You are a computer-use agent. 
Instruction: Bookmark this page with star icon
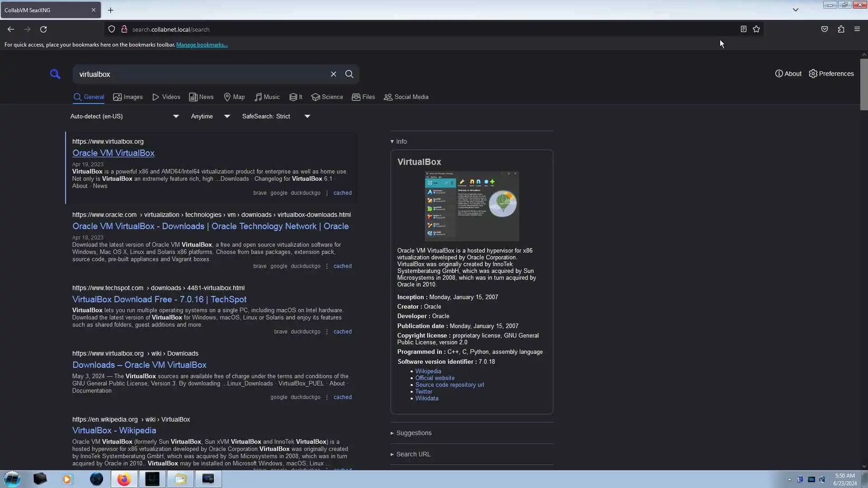[756, 29]
